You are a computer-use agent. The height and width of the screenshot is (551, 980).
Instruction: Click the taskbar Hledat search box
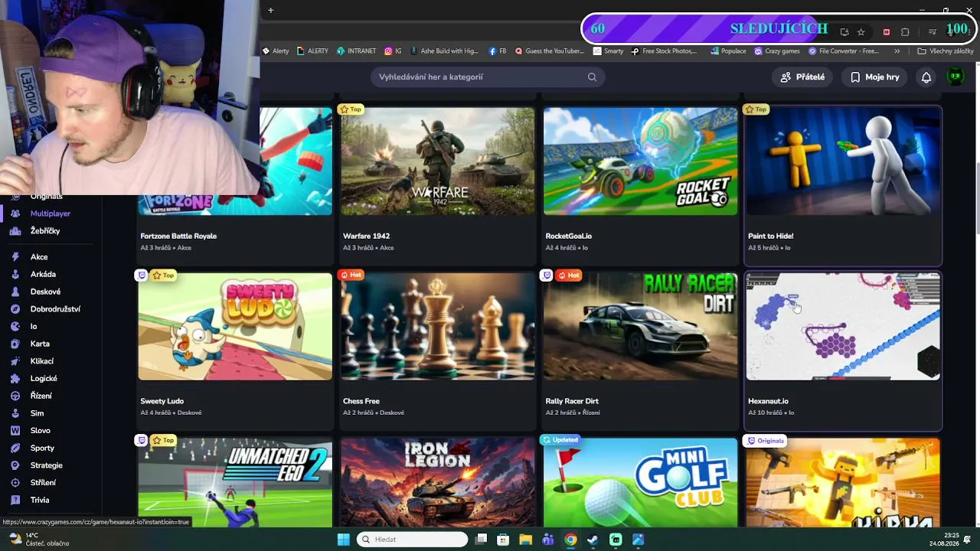pos(413,540)
